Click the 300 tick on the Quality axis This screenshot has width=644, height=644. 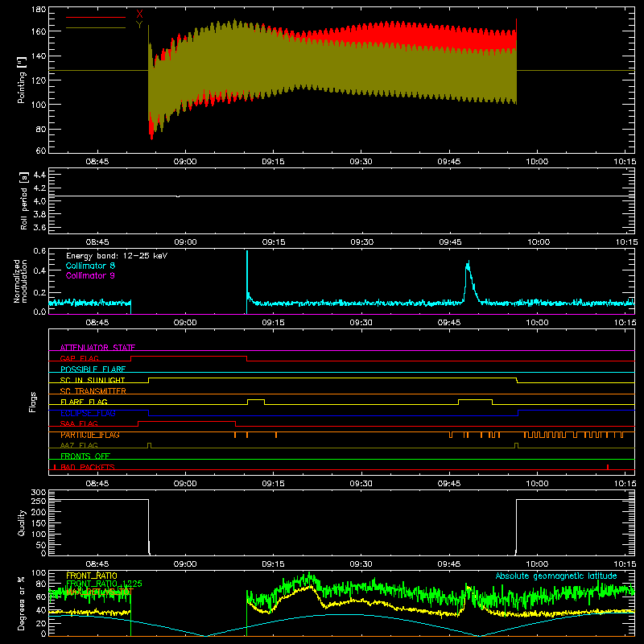tap(39, 493)
